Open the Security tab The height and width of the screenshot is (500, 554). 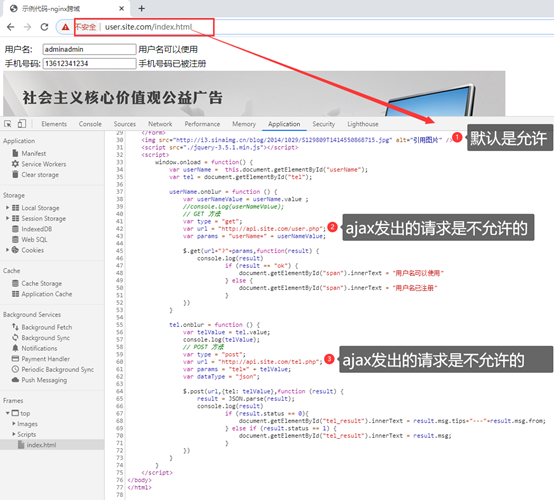coord(324,124)
